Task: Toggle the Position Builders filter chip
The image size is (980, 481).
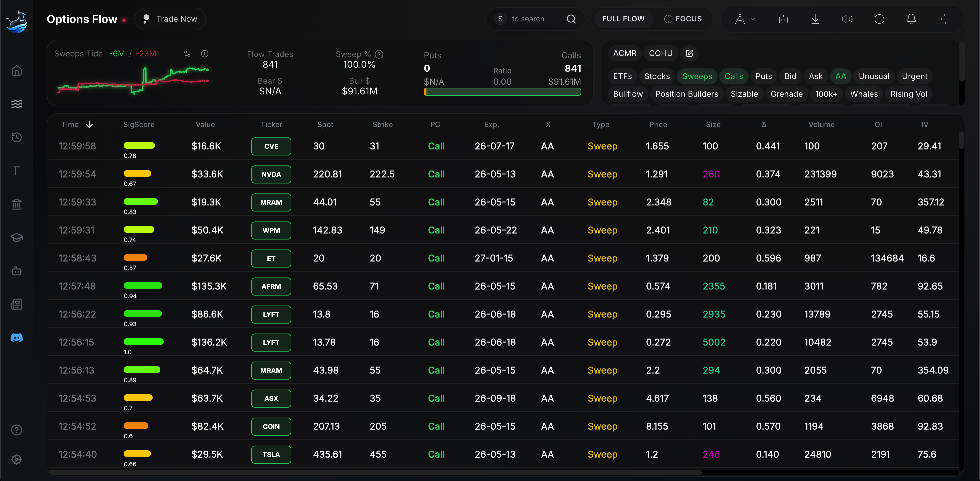Action: pos(687,94)
